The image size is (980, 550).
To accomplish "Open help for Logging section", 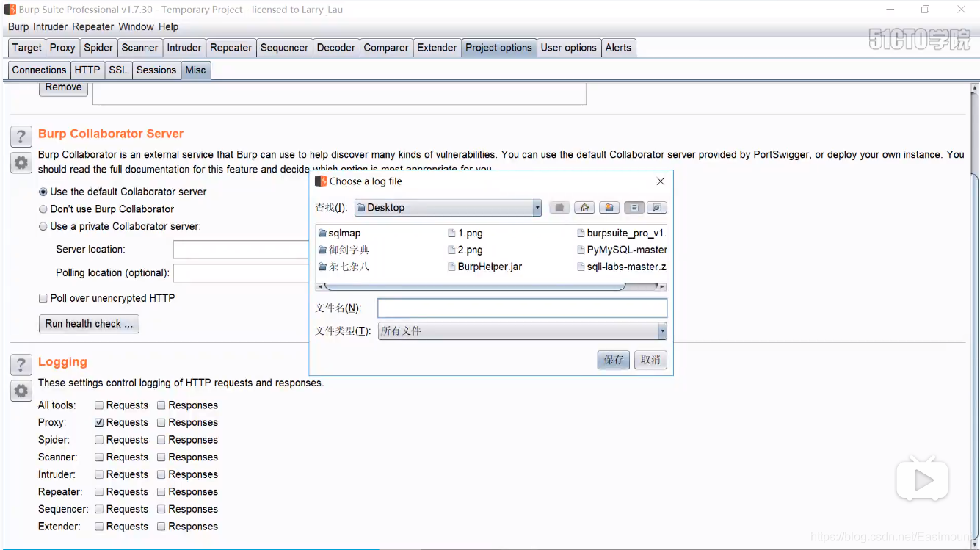I will click(21, 364).
